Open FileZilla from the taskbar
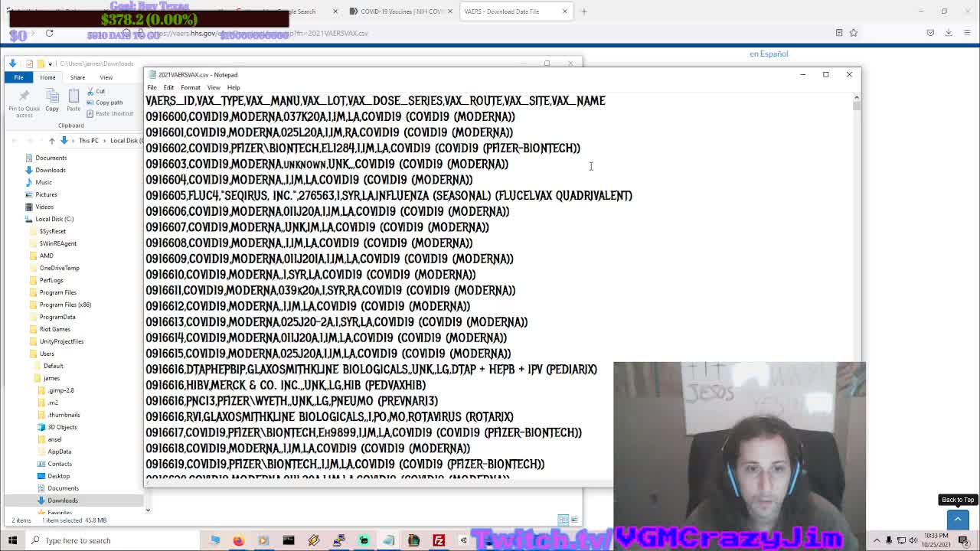The height and width of the screenshot is (551, 980). pos(439,540)
